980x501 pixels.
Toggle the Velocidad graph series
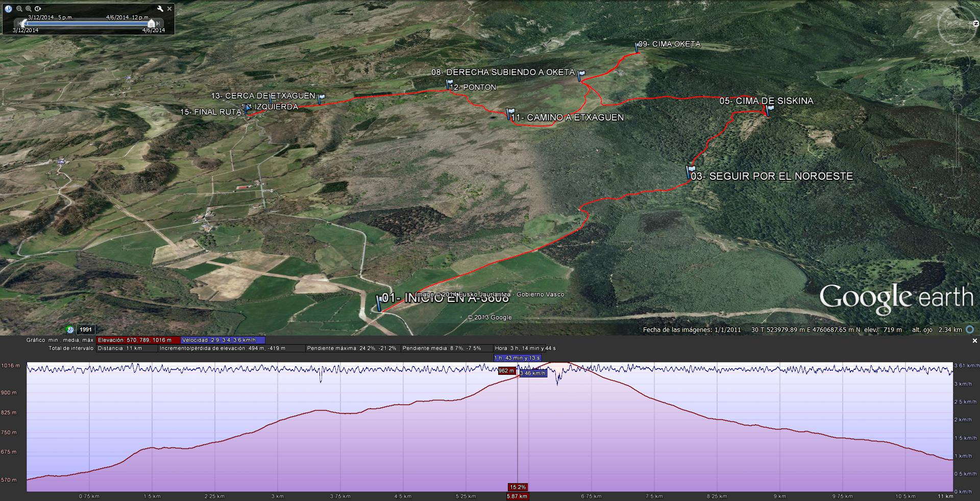(x=223, y=340)
